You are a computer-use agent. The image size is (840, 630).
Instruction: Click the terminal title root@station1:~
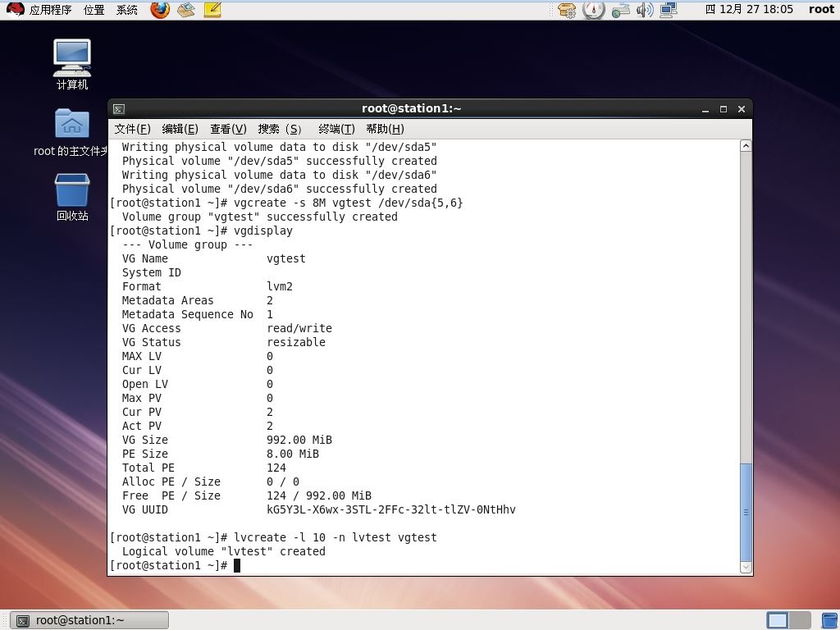click(x=412, y=109)
